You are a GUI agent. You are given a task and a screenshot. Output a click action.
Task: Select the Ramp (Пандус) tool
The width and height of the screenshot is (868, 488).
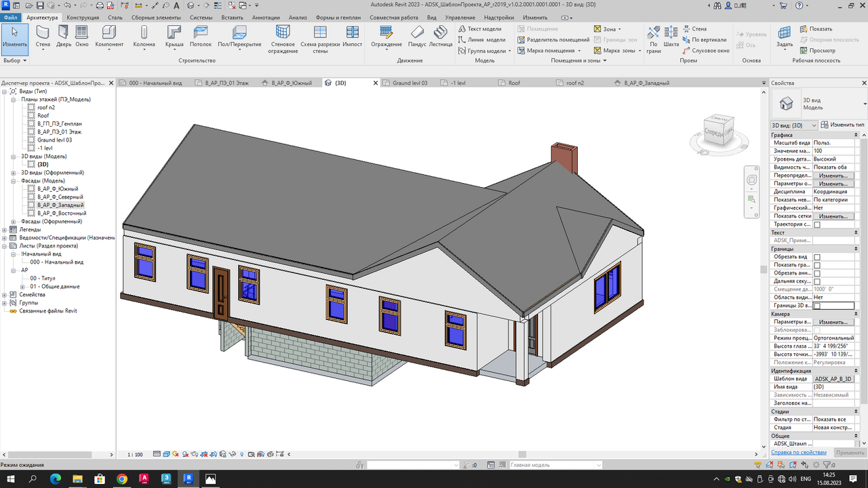click(417, 36)
